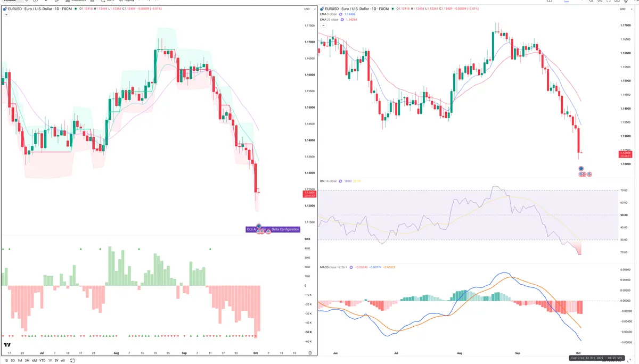
Task: Click the 70.00 level on the RSI scale
Action: (x=624, y=190)
